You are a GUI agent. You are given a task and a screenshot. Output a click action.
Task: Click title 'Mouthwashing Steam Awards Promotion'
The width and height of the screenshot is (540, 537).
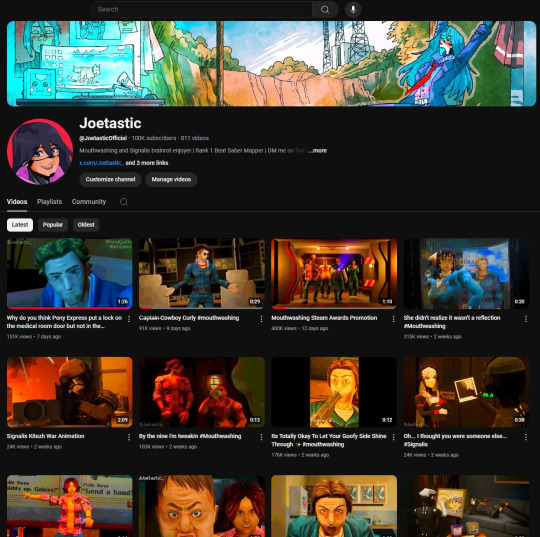coord(324,318)
